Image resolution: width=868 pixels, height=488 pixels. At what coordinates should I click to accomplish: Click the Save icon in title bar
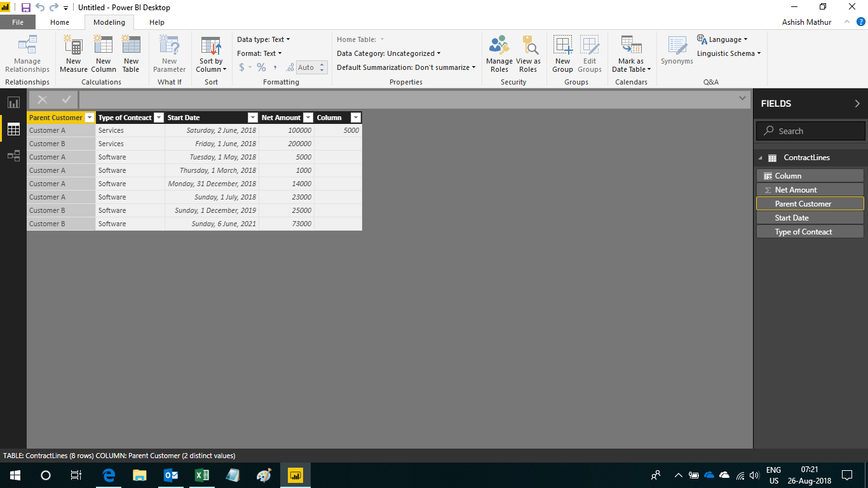click(x=26, y=8)
